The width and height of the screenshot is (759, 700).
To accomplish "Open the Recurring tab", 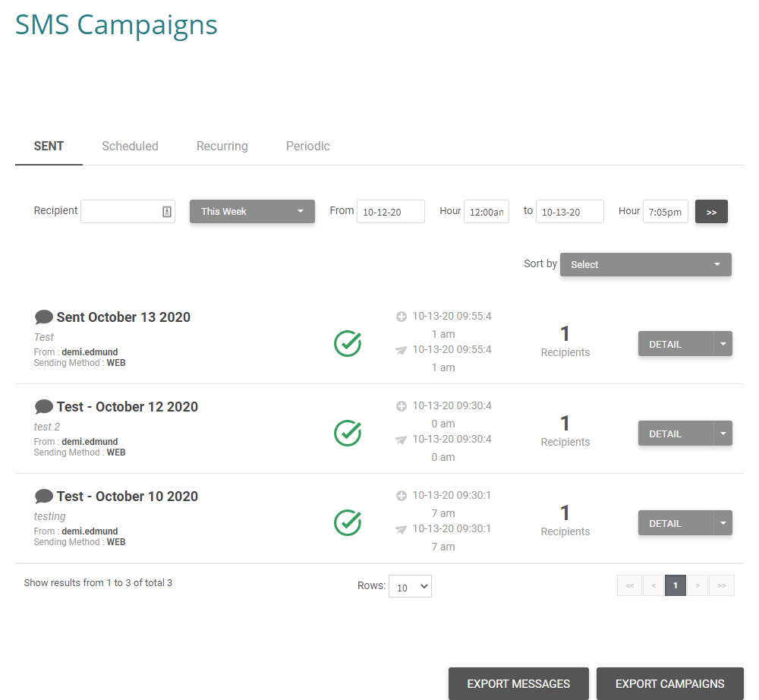I will tap(222, 147).
